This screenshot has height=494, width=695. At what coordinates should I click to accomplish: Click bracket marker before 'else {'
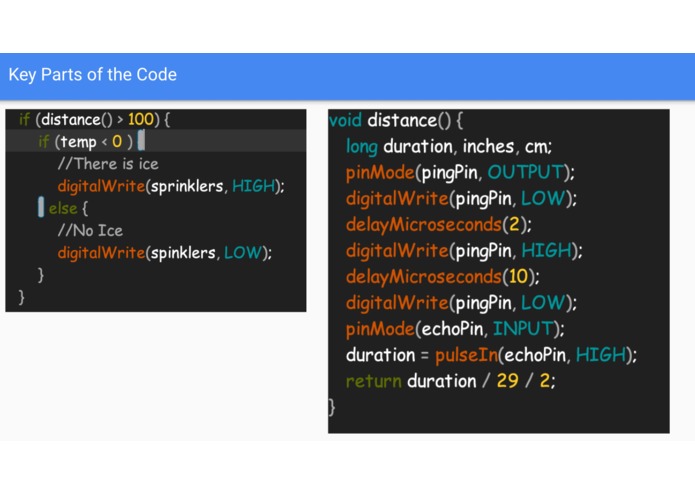(41, 207)
